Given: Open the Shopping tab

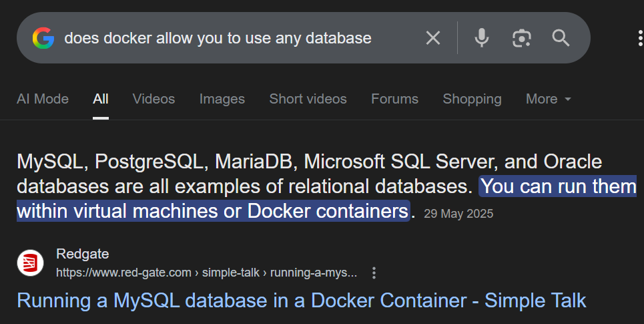Looking at the screenshot, I should (x=472, y=99).
